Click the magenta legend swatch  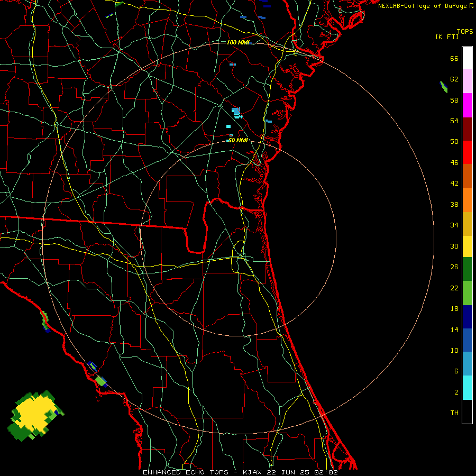point(467,105)
